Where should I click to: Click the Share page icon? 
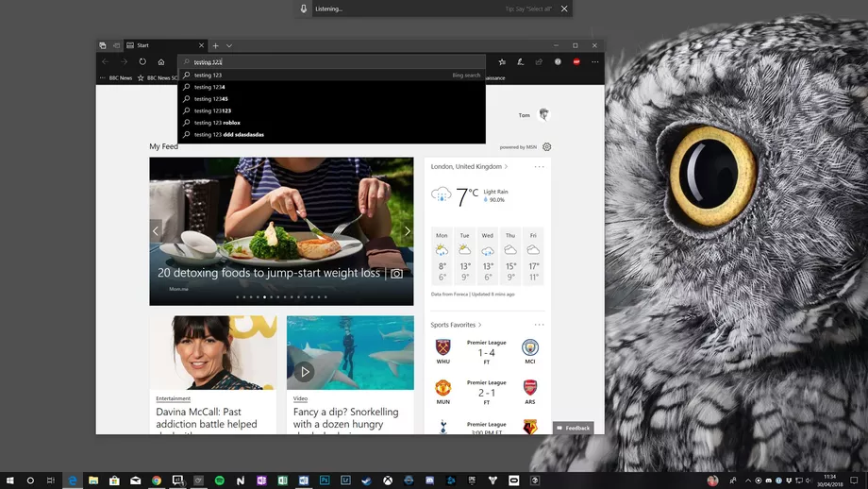(539, 61)
